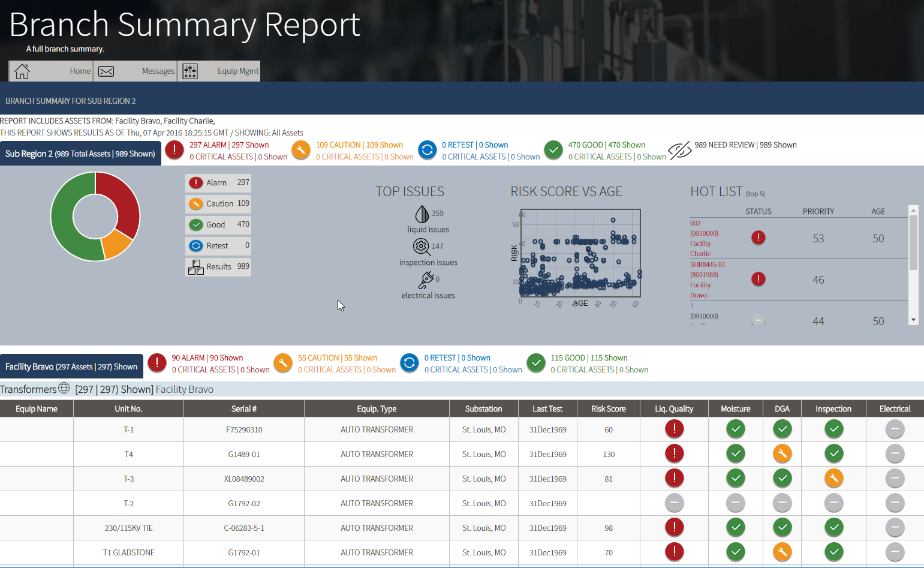
Task: Select the Home house icon
Action: click(x=22, y=71)
